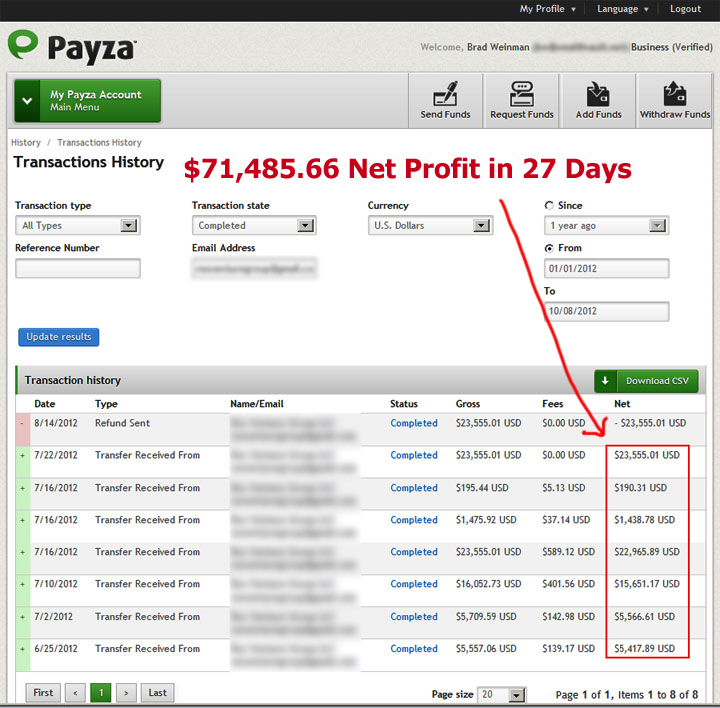Click Completed status for $195.44 transfer
The width and height of the screenshot is (720, 708).
[x=414, y=488]
